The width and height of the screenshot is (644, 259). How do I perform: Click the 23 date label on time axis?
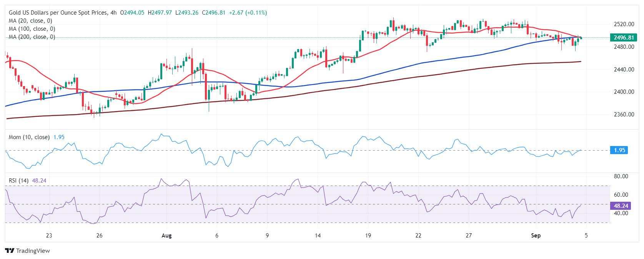(x=49, y=236)
